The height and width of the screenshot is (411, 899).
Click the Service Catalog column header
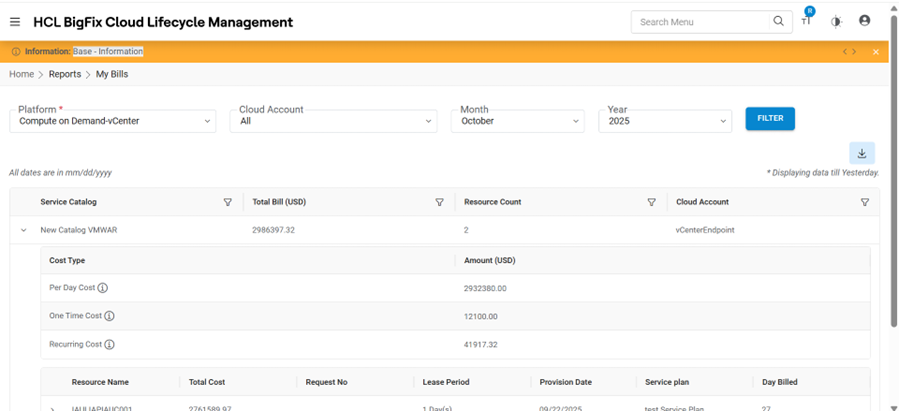coord(68,202)
